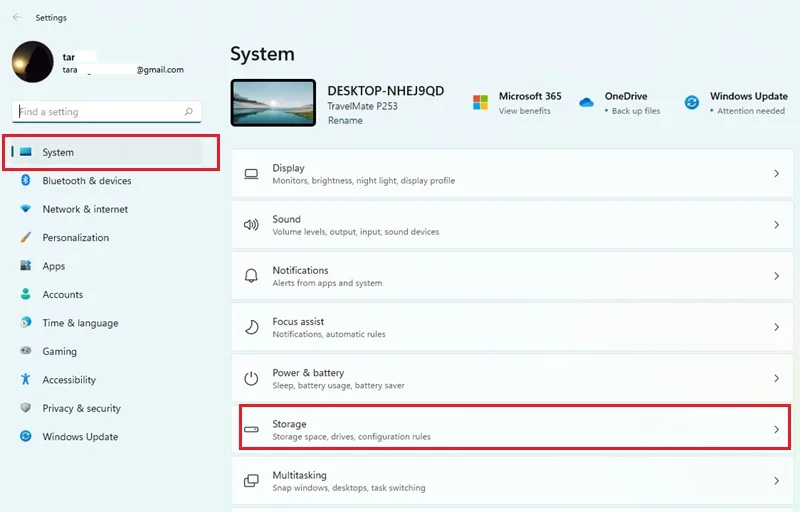Click the Personalization paintbrush icon
800x512 pixels.
pos(26,237)
